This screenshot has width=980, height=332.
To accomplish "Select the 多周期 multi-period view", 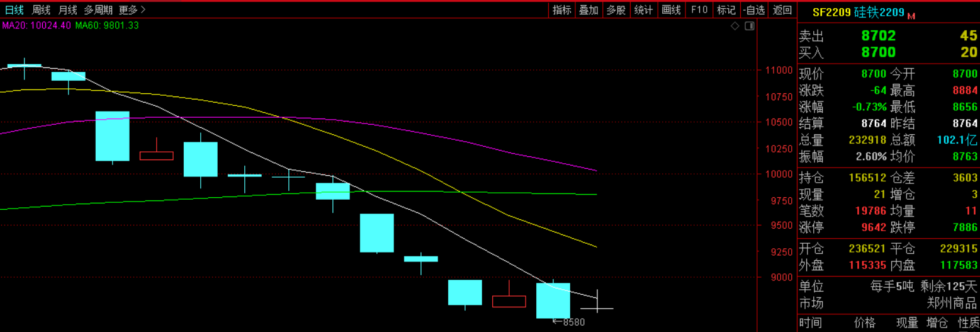I will coord(98,9).
